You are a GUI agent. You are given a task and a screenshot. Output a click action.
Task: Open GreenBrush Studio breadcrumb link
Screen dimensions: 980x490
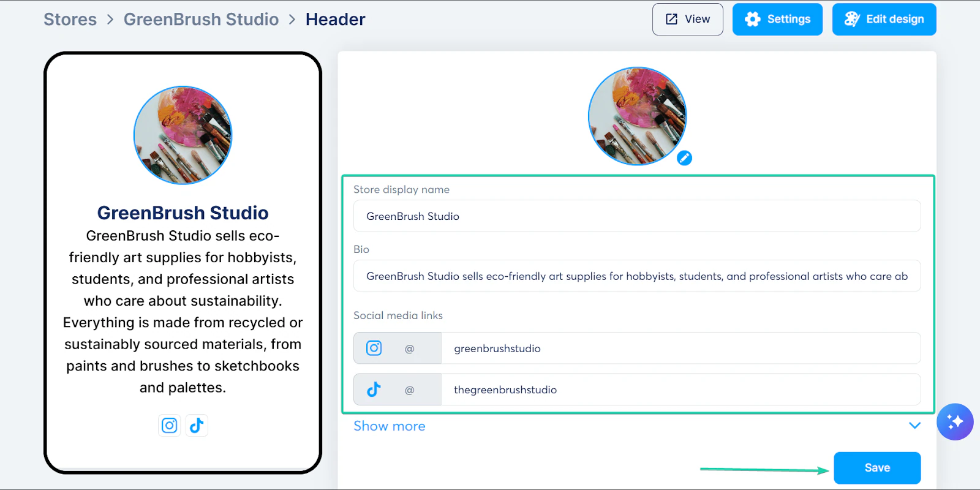[201, 20]
